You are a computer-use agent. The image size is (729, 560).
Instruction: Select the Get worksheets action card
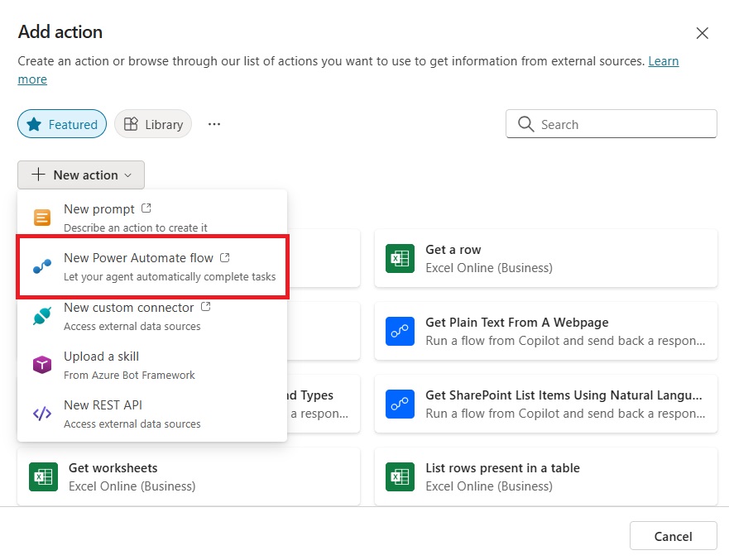pyautogui.click(x=189, y=476)
